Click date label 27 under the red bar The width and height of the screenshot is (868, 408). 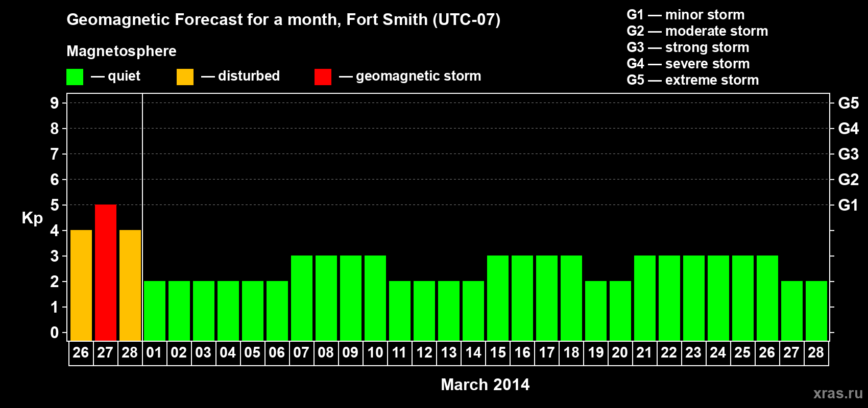click(105, 353)
